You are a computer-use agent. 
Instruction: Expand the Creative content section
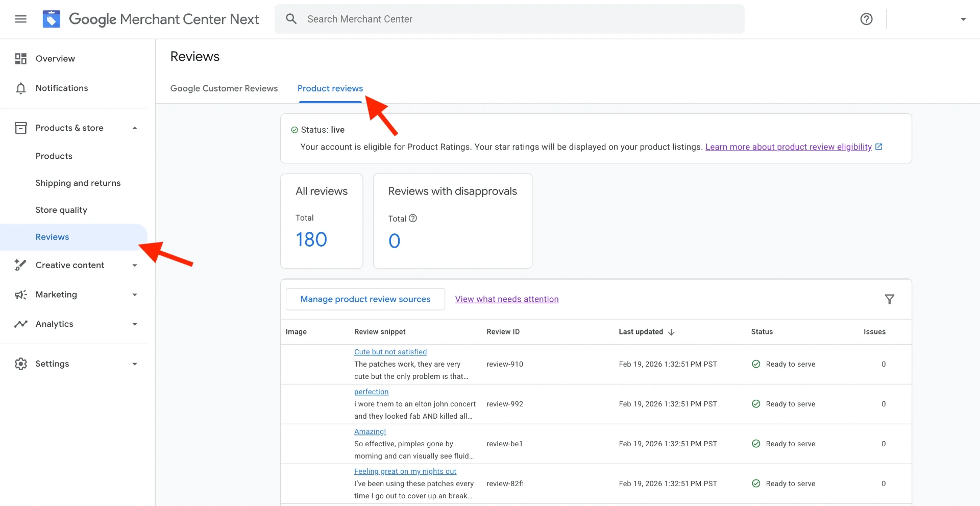(135, 265)
